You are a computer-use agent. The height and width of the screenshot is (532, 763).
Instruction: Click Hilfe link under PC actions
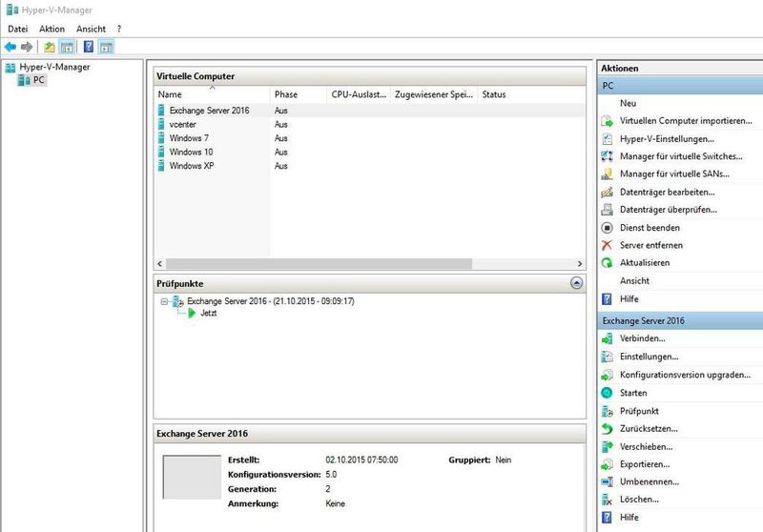click(629, 299)
